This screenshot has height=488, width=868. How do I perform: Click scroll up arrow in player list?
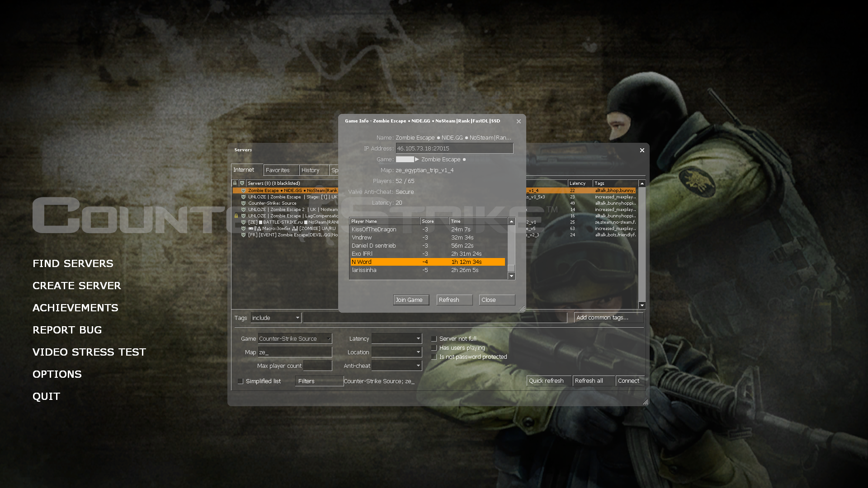tap(511, 221)
